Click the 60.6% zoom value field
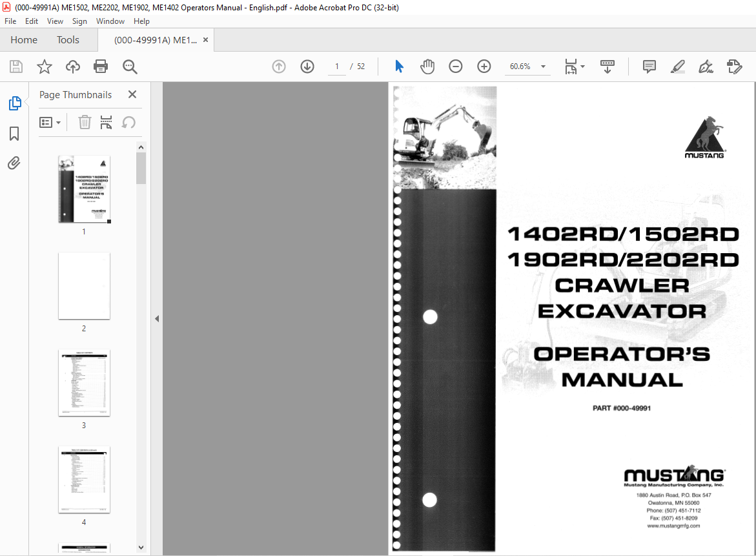The width and height of the screenshot is (756, 556). [520, 67]
